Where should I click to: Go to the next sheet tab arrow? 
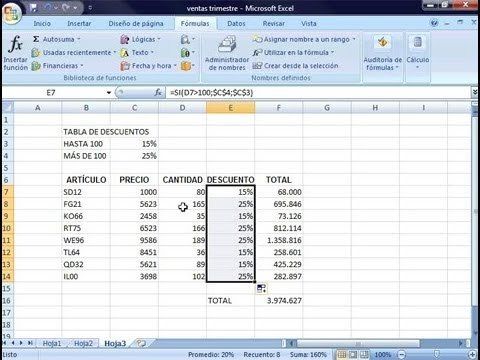(21, 343)
